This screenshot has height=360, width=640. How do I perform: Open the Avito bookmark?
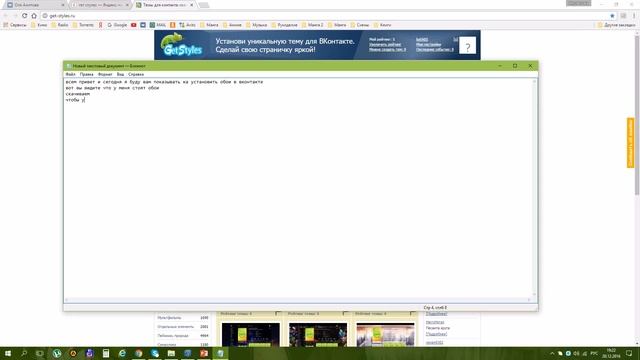point(187,25)
